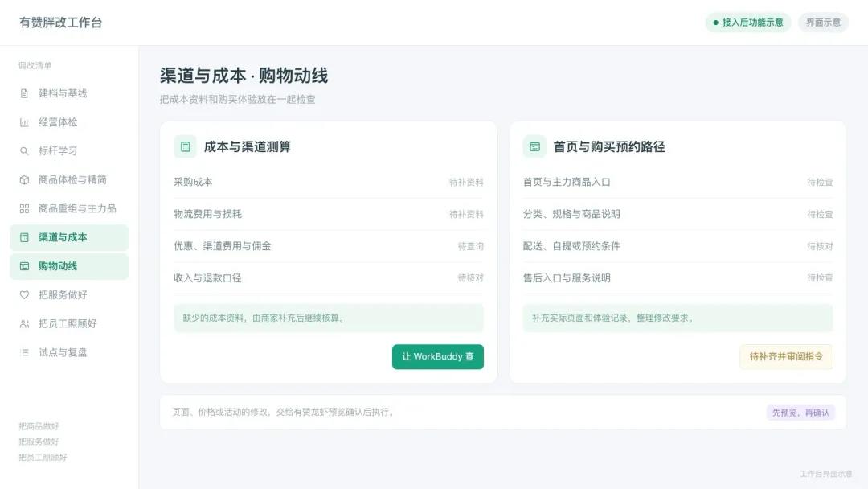Click the 首页与购买预约路径 card header icon
Image resolution: width=868 pixels, height=489 pixels.
[x=534, y=146]
